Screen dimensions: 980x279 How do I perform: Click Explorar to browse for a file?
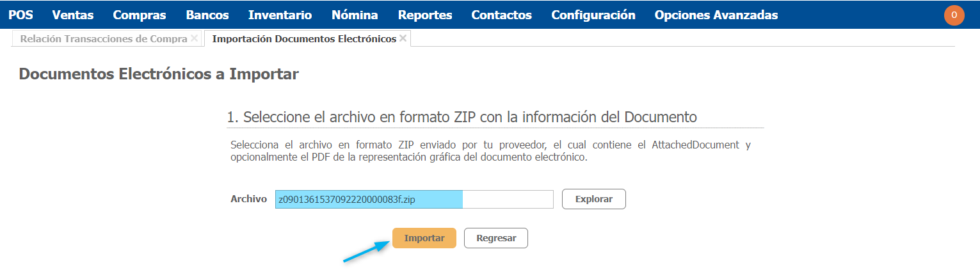click(x=593, y=199)
